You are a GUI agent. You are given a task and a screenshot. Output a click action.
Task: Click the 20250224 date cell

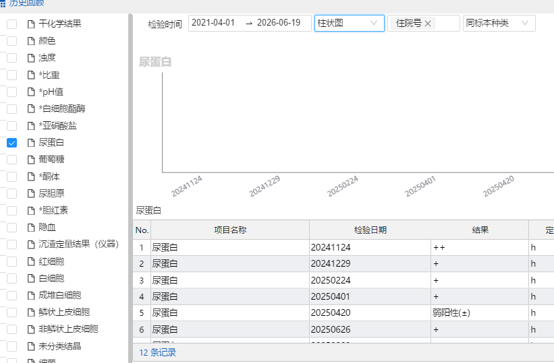tap(370, 280)
